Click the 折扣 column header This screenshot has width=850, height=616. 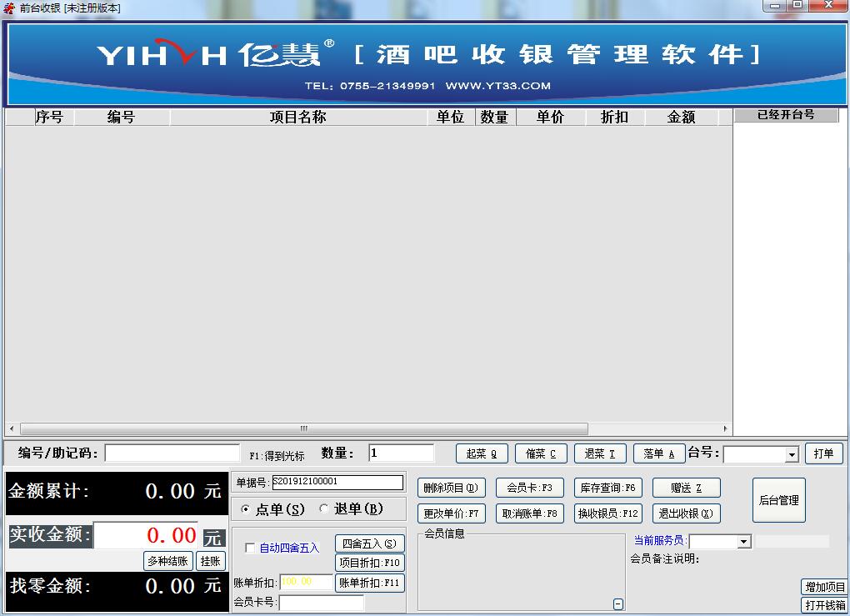[615, 118]
